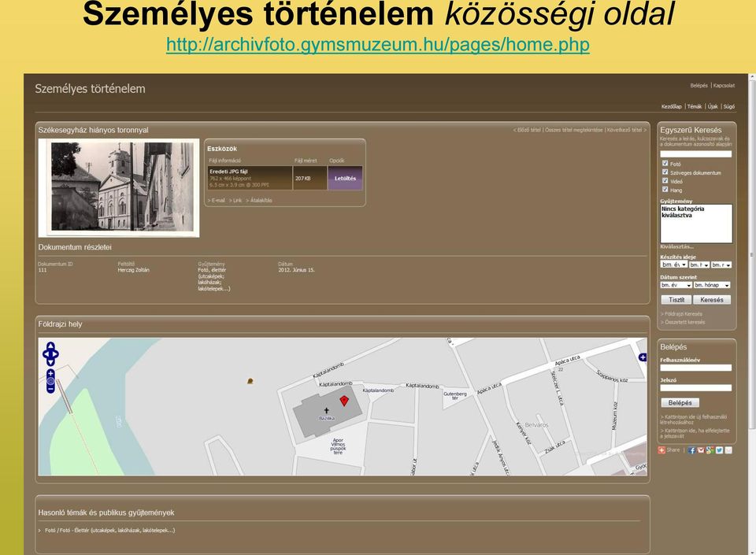The height and width of the screenshot is (555, 756).
Task: Click the Link option under Eszközök
Action: (x=235, y=201)
